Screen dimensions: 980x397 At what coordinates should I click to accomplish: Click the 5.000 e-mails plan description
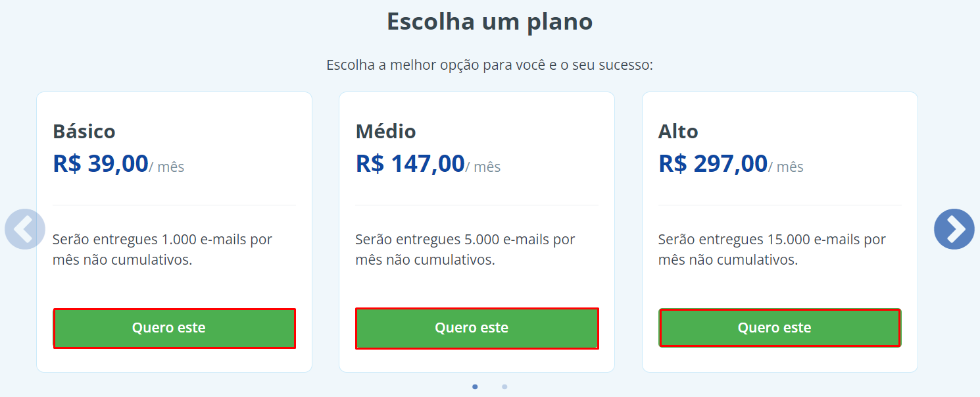465,250
